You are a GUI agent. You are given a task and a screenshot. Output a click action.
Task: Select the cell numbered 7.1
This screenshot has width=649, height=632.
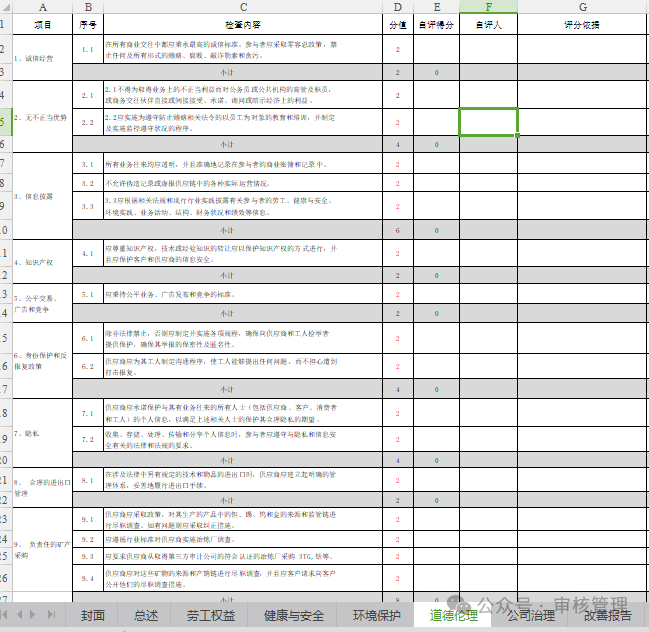[88, 413]
